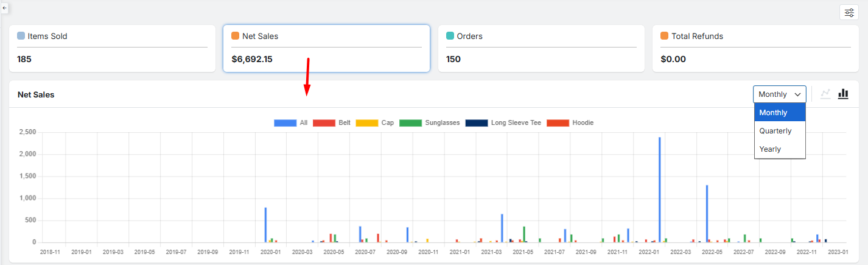Switch to bar chart view
868x265 pixels.
click(x=843, y=94)
